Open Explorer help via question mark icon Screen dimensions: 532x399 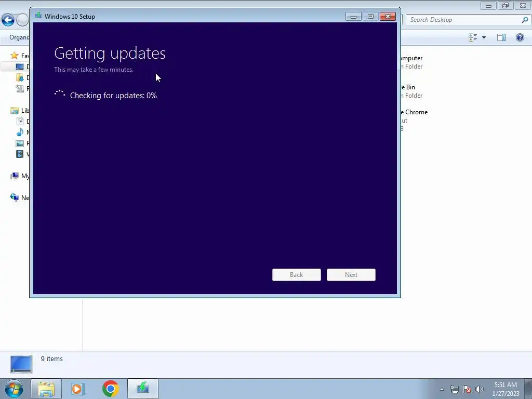coord(520,37)
